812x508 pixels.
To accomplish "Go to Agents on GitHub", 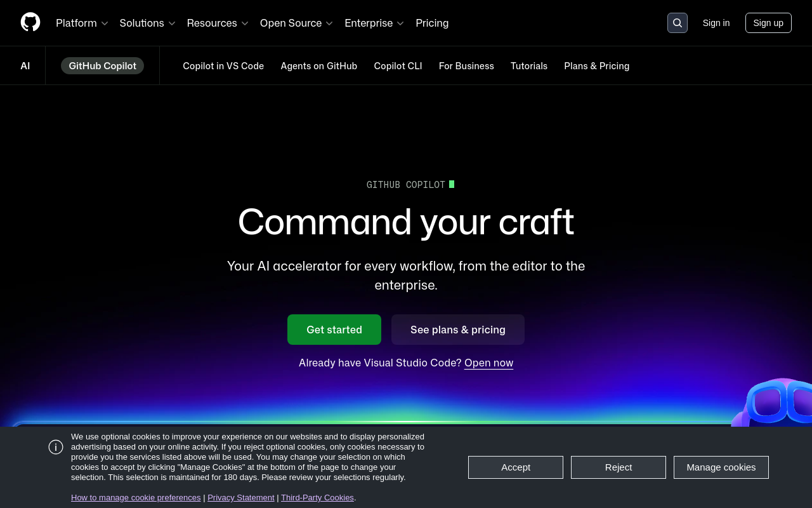I will click(x=319, y=65).
